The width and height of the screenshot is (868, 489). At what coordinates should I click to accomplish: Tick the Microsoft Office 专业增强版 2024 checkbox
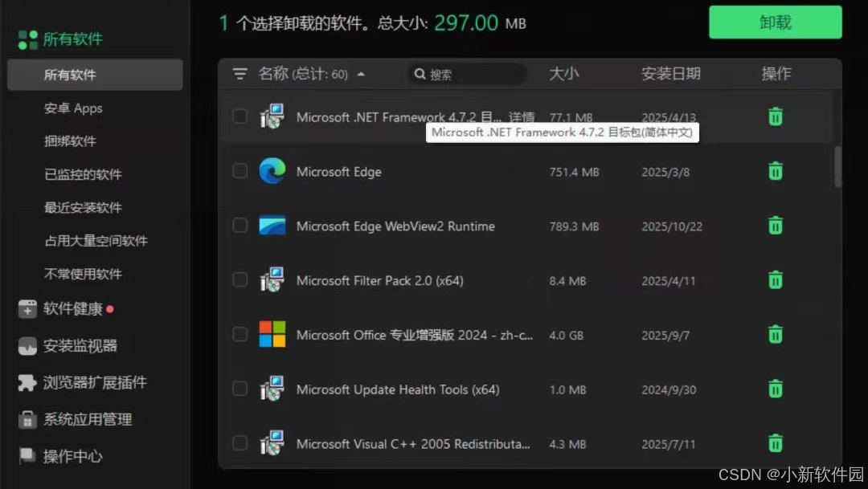[x=240, y=335]
